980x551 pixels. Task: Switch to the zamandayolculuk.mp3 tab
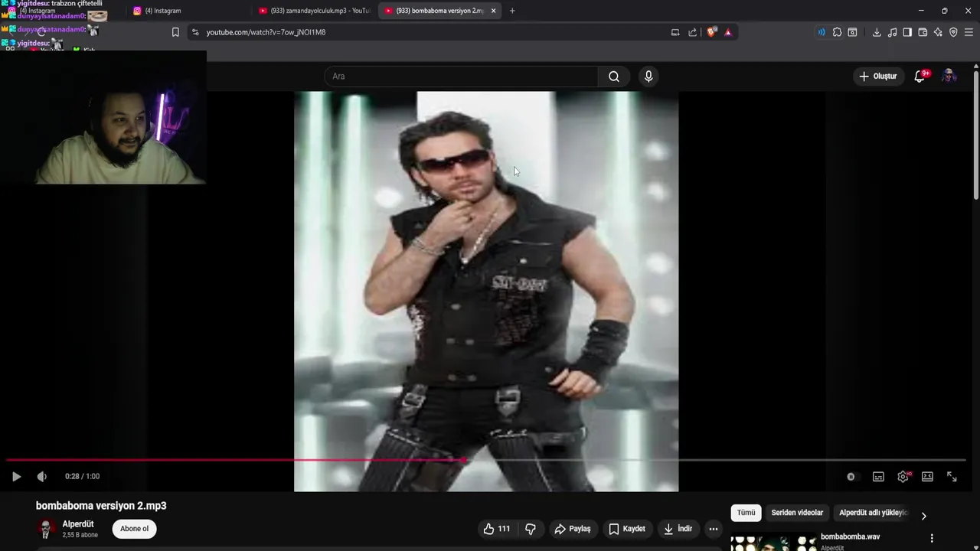tap(314, 11)
